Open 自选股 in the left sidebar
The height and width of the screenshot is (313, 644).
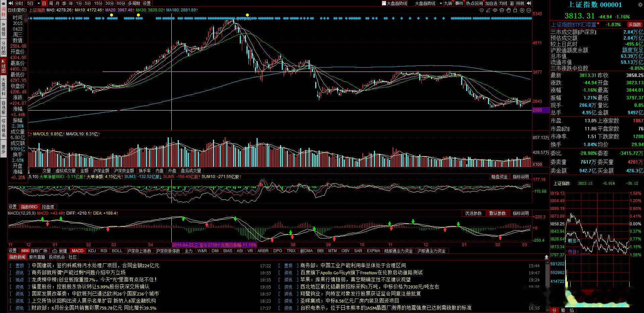[3, 107]
